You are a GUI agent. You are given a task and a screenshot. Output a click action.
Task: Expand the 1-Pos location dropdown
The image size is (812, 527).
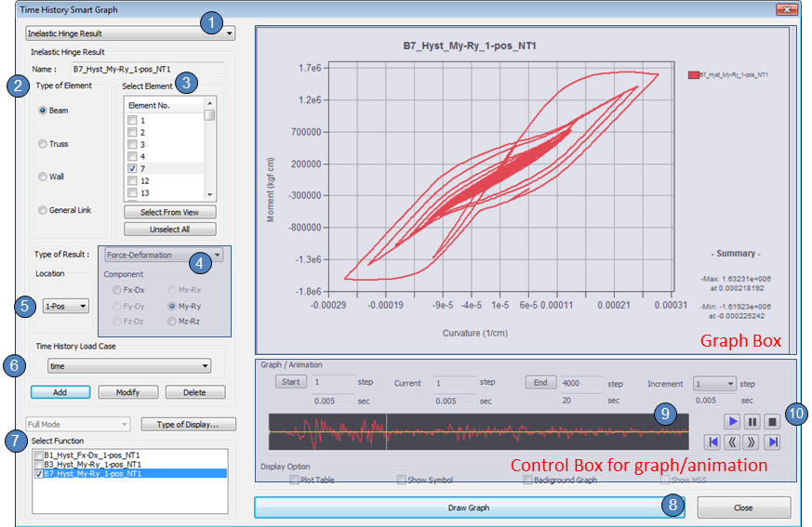pos(64,305)
